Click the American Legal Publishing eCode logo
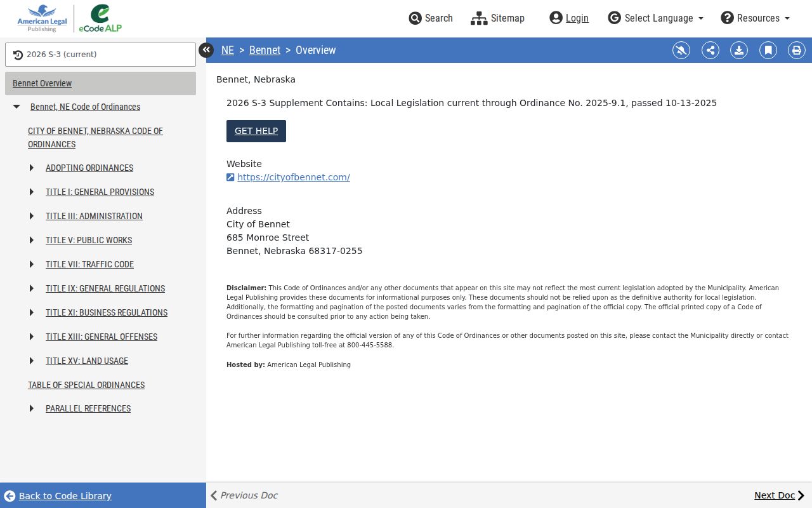Image resolution: width=812 pixels, height=508 pixels. tap(70, 18)
